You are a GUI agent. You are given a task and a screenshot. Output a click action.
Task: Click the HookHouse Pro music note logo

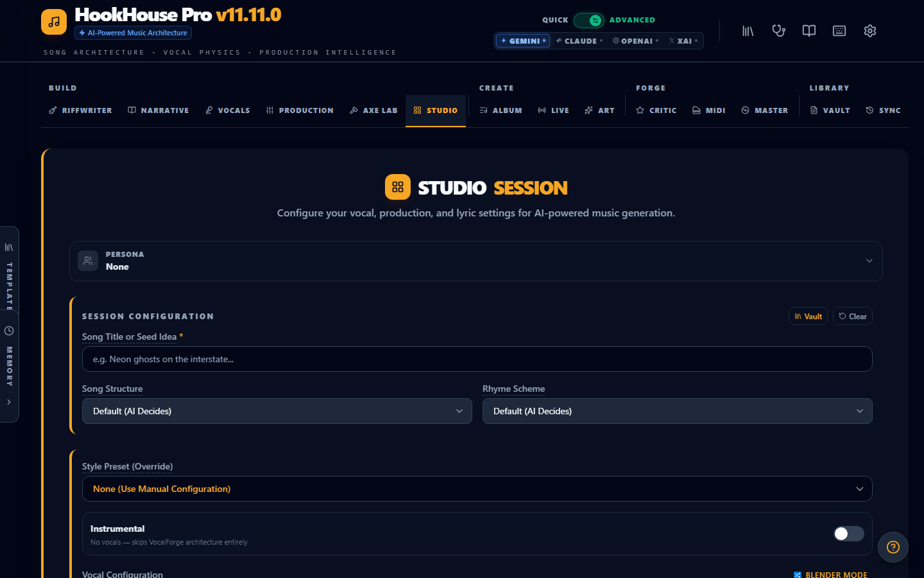[53, 21]
